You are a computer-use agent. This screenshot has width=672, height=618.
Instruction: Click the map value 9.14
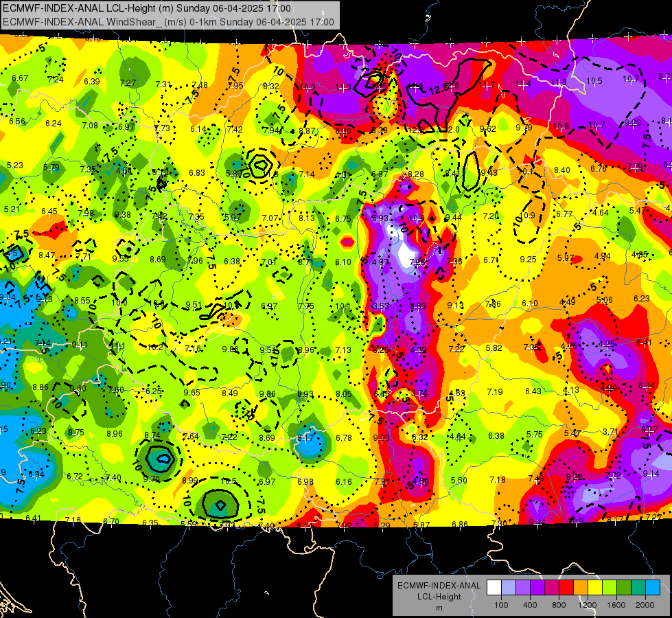pyautogui.click(x=651, y=474)
